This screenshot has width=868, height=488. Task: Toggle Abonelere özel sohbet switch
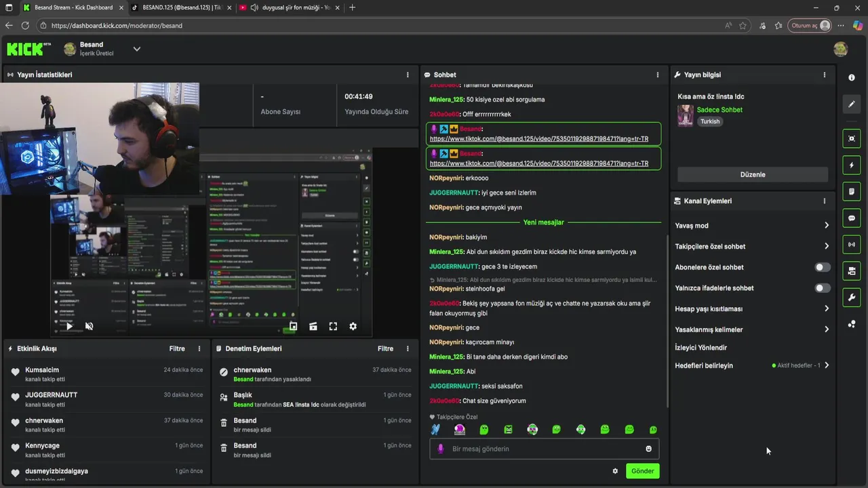pos(822,267)
